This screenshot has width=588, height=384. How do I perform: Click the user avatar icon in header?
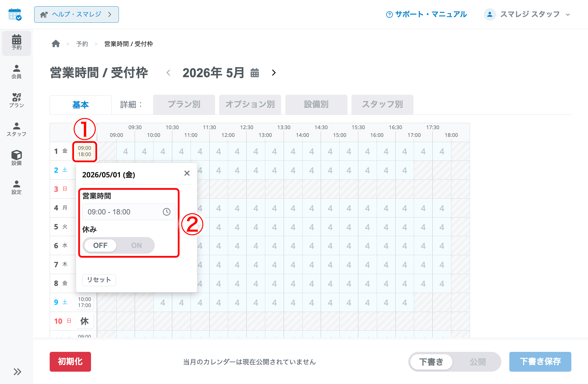tap(490, 14)
